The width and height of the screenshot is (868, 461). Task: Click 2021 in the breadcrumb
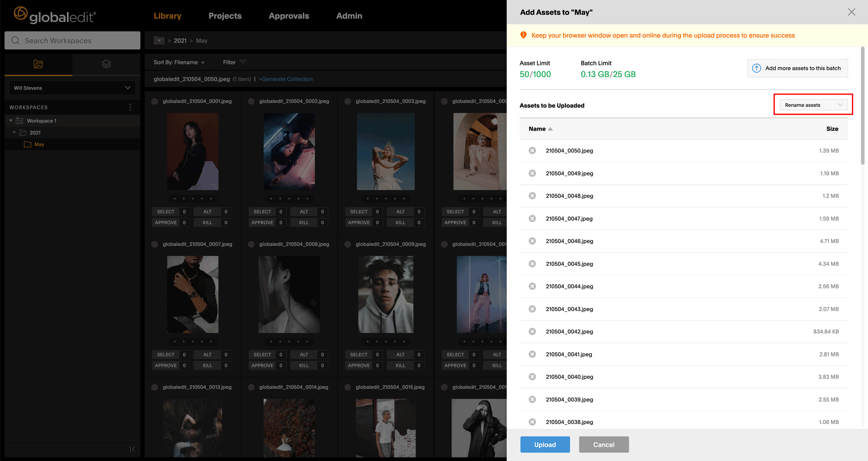click(x=180, y=41)
